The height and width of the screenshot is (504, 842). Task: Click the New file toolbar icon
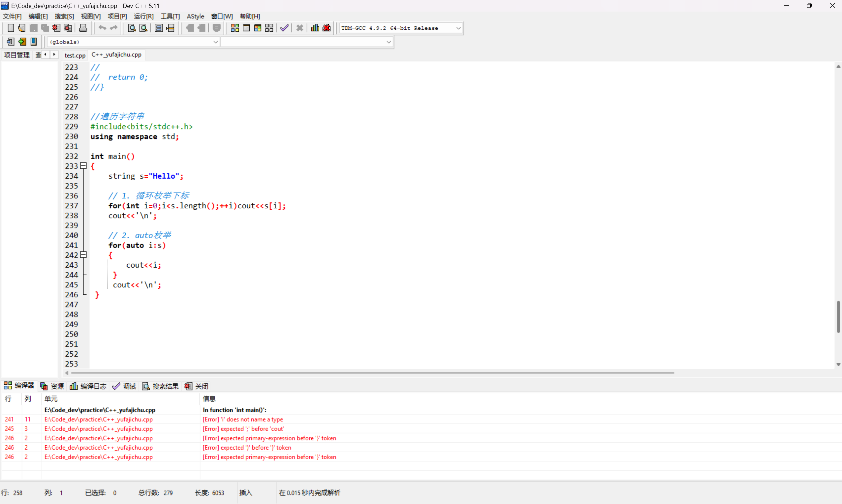(x=11, y=28)
